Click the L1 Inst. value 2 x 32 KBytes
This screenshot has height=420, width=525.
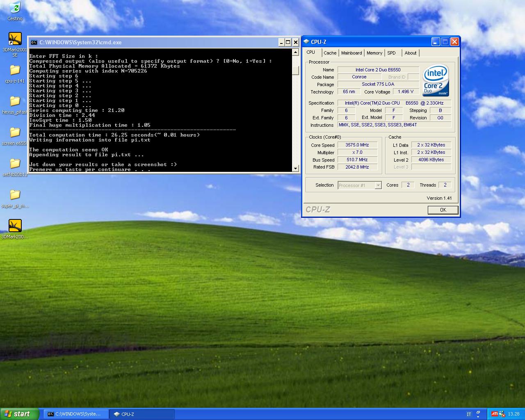click(x=431, y=152)
